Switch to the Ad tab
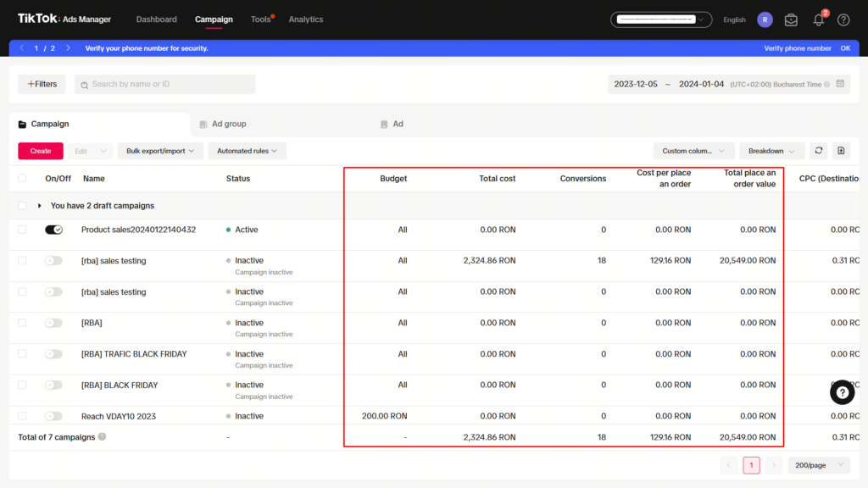Viewport: 868px width, 488px height. [x=392, y=124]
